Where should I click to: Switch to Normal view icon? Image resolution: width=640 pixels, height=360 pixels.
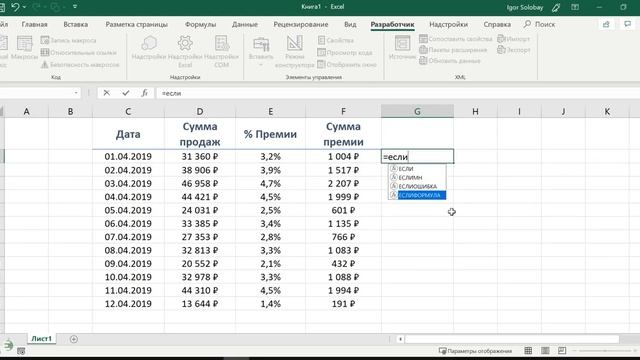click(528, 351)
